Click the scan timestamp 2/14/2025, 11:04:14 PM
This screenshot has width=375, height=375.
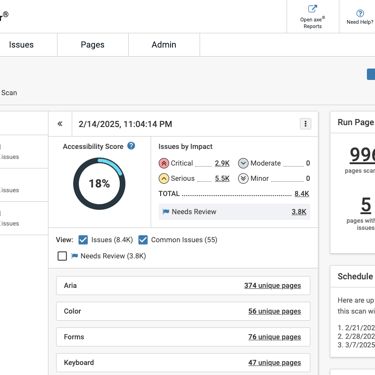(125, 124)
